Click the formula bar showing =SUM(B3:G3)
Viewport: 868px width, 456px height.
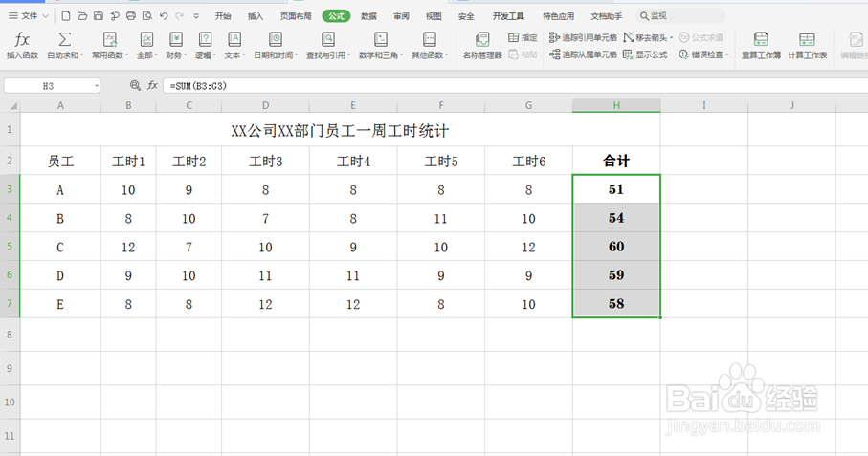[515, 86]
